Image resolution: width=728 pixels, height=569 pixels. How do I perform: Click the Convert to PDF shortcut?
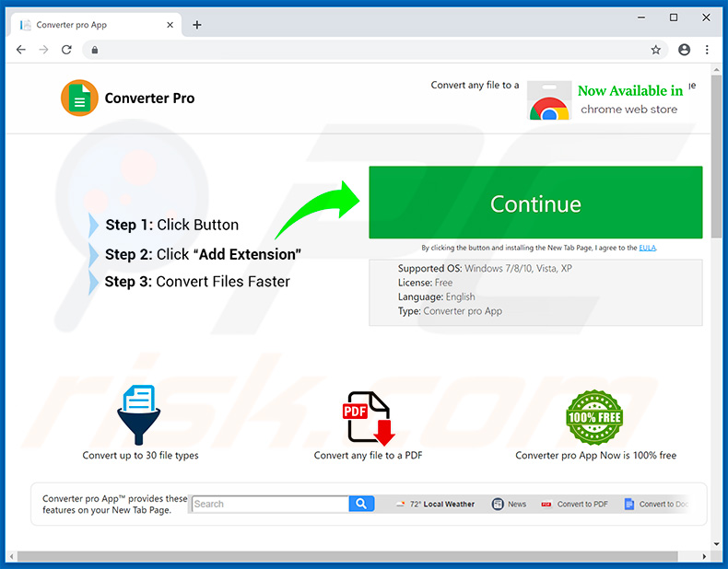tap(574, 504)
